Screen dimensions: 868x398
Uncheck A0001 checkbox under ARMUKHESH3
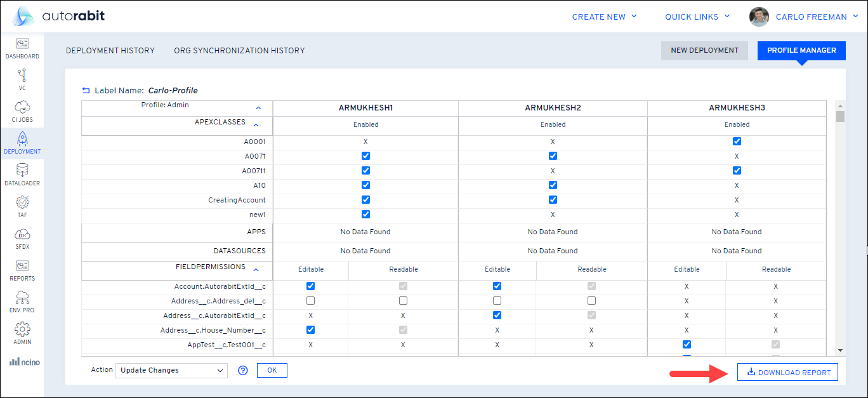(737, 142)
